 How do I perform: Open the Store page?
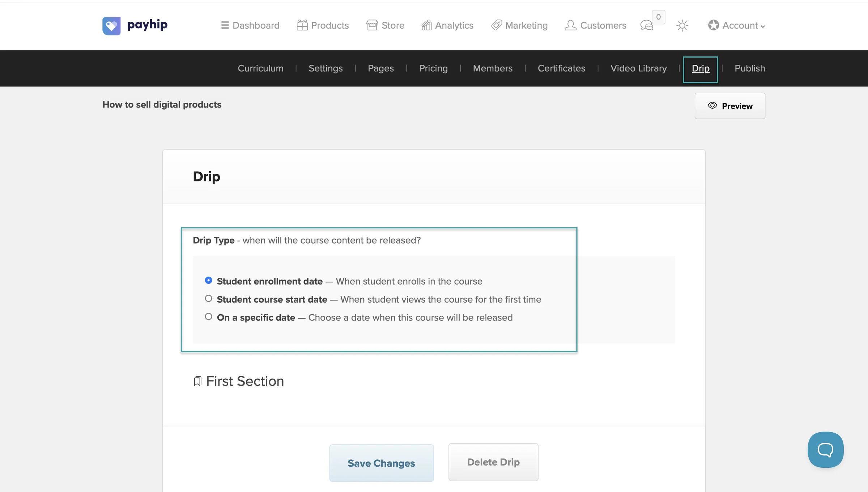click(385, 25)
